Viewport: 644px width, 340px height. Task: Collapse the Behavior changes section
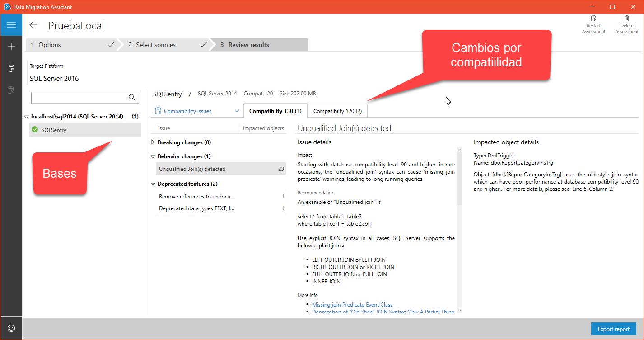click(x=153, y=156)
